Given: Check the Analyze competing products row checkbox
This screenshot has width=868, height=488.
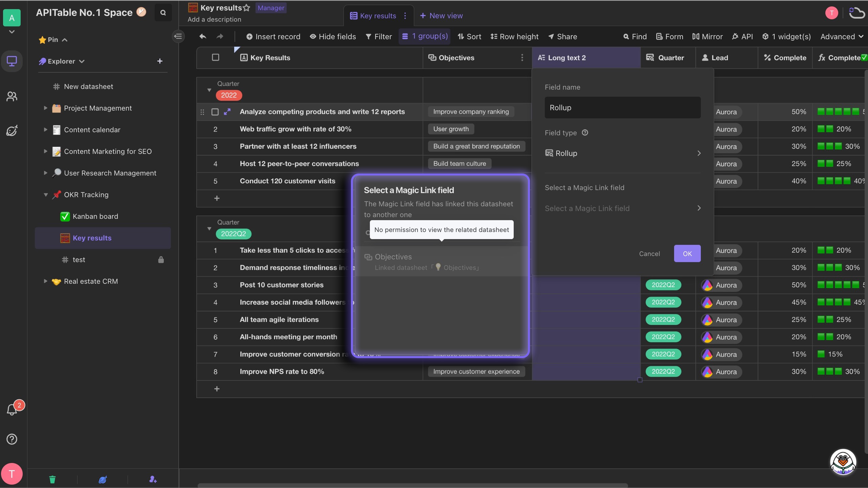Looking at the screenshot, I should coord(215,112).
